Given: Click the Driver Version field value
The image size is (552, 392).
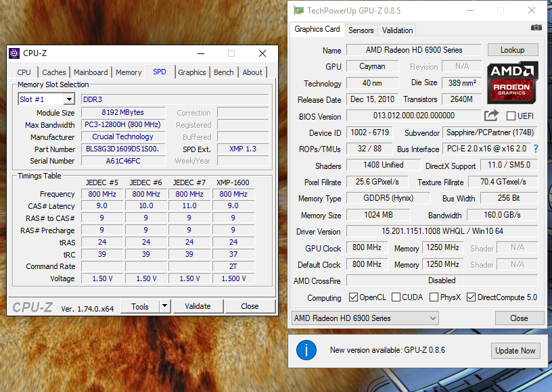Looking at the screenshot, I should 442,231.
